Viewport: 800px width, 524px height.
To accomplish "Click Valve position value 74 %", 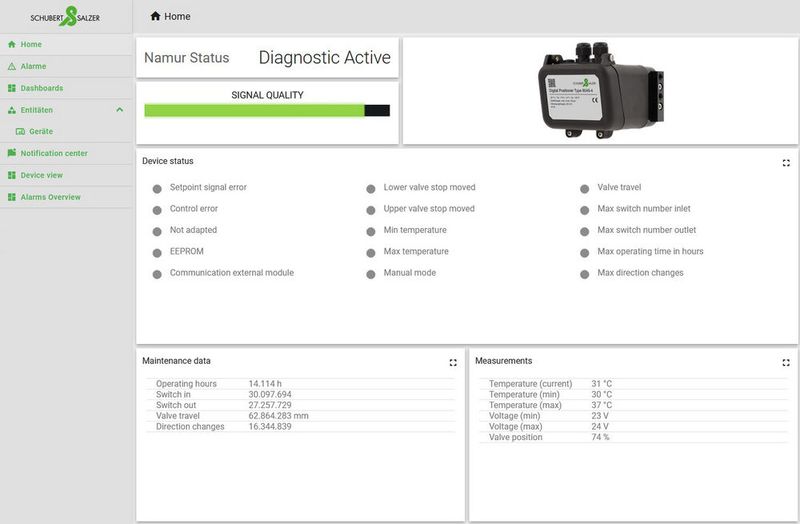I will coord(601,437).
